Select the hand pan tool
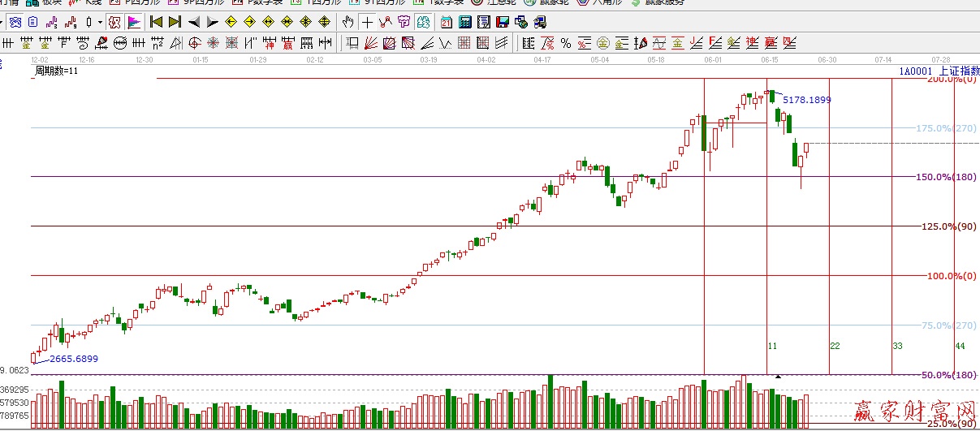The height and width of the screenshot is (431, 980). point(348,22)
